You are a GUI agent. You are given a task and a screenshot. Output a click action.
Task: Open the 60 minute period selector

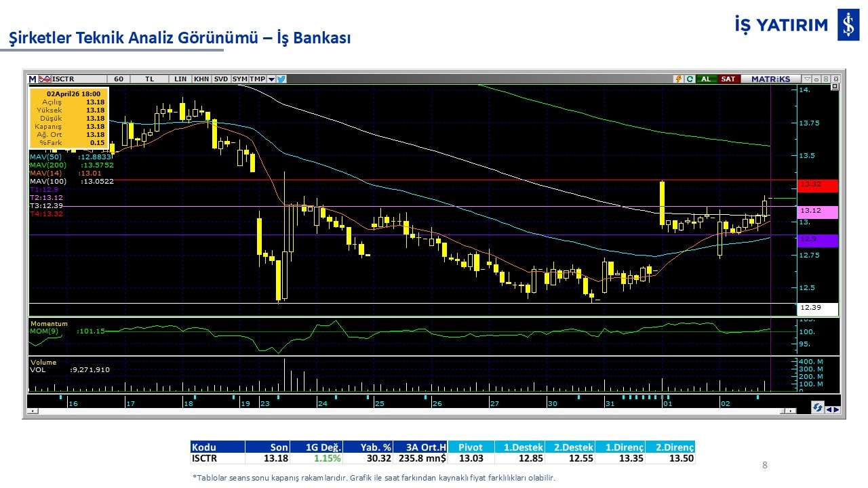119,79
